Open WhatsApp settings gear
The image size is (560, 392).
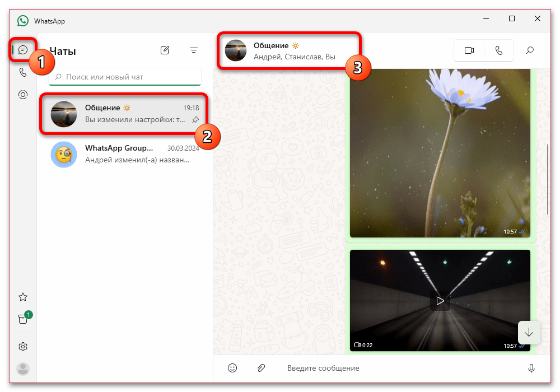23,346
